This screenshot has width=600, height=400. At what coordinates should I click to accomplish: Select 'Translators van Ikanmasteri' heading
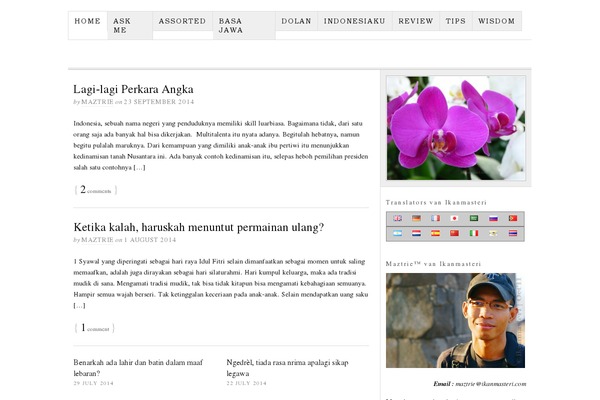436,202
